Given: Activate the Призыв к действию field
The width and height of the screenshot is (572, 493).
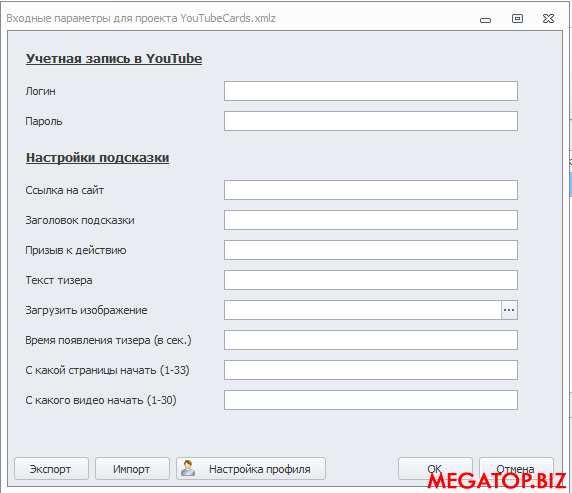Looking at the screenshot, I should [x=371, y=250].
